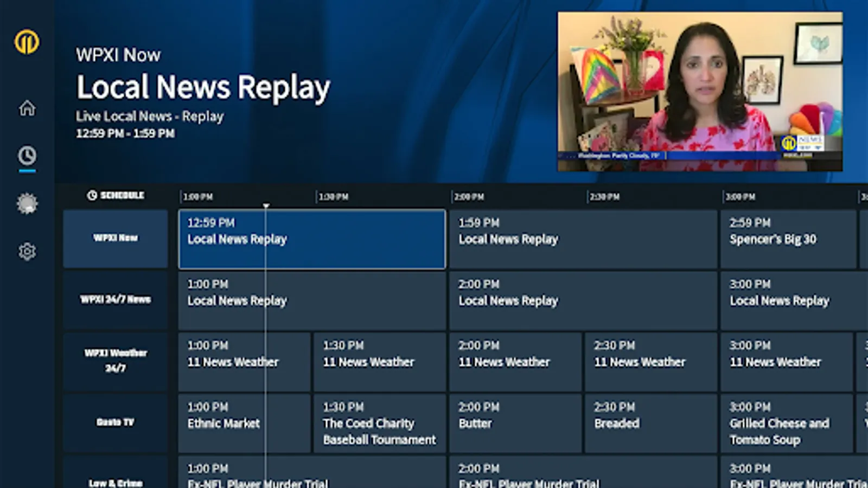868x488 pixels.
Task: Select the 2:00 PM Local News Replay program
Action: click(x=583, y=300)
